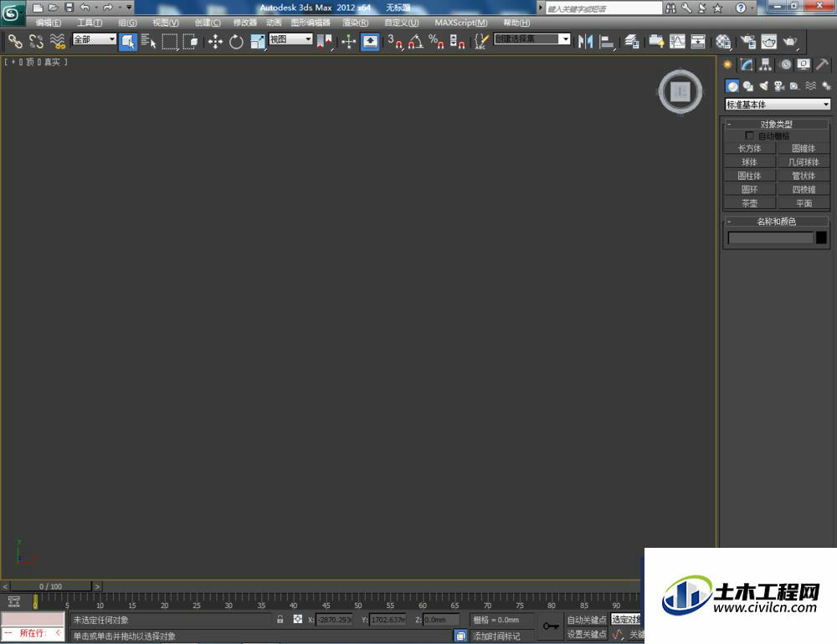Click the Edit Named Selection Sets icon
Viewport: 837px width, 644px height.
click(481, 42)
